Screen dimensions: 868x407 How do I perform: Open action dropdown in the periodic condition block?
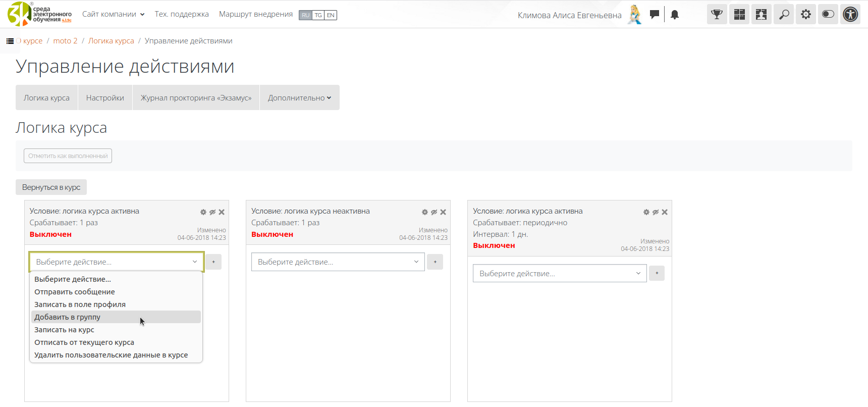click(x=559, y=274)
